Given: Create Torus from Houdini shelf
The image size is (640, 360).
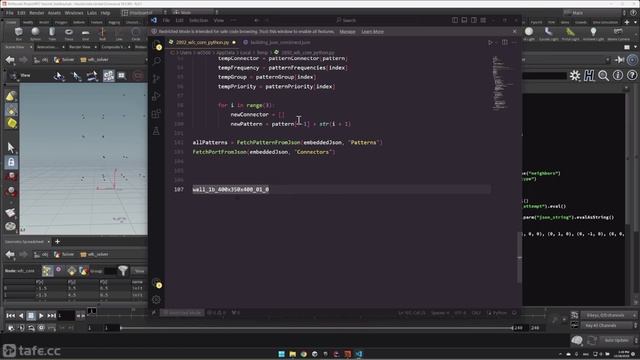Looking at the screenshot, I should point(69,33).
